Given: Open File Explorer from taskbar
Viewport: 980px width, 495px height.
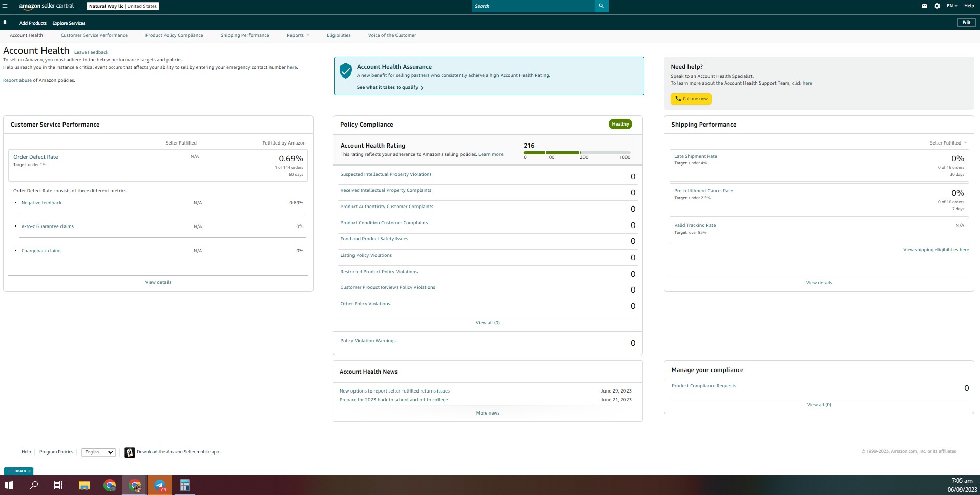Looking at the screenshot, I should 84,485.
